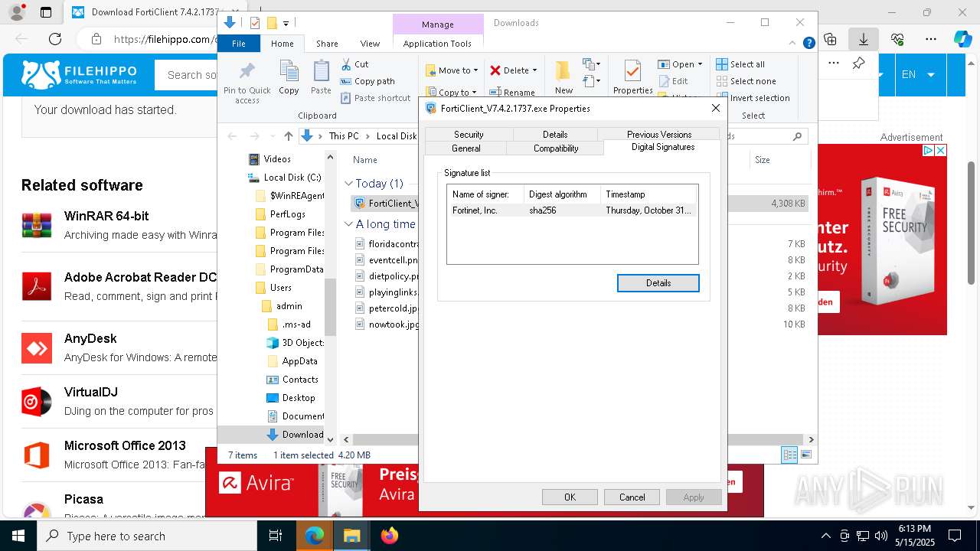This screenshot has width=980, height=551.
Task: Expand Open dropdown in ribbon
Action: point(680,64)
